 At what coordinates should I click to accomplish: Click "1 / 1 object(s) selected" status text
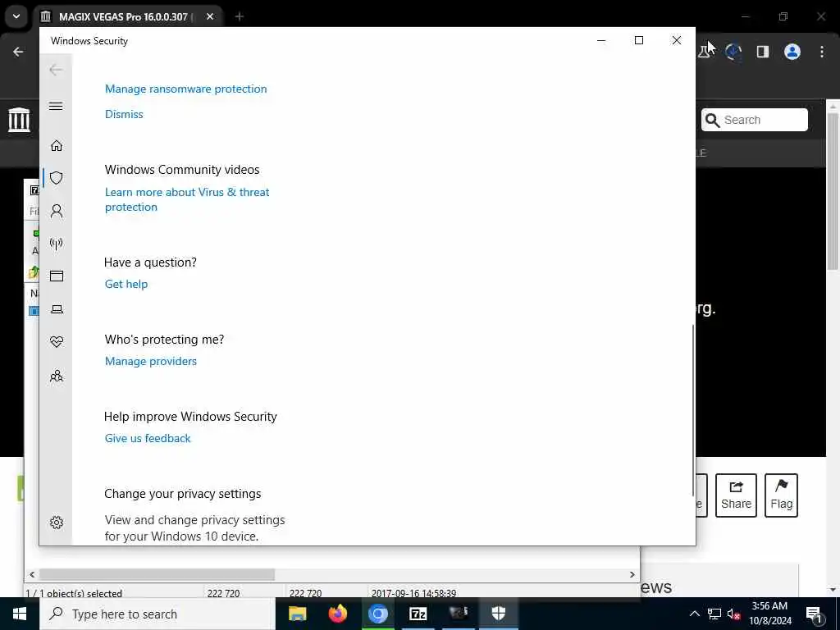click(75, 593)
